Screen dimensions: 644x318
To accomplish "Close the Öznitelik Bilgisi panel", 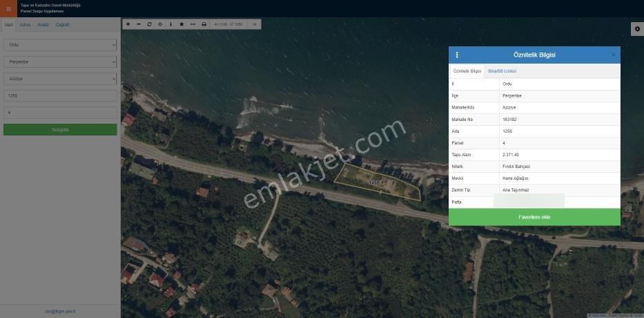I will [x=614, y=55].
